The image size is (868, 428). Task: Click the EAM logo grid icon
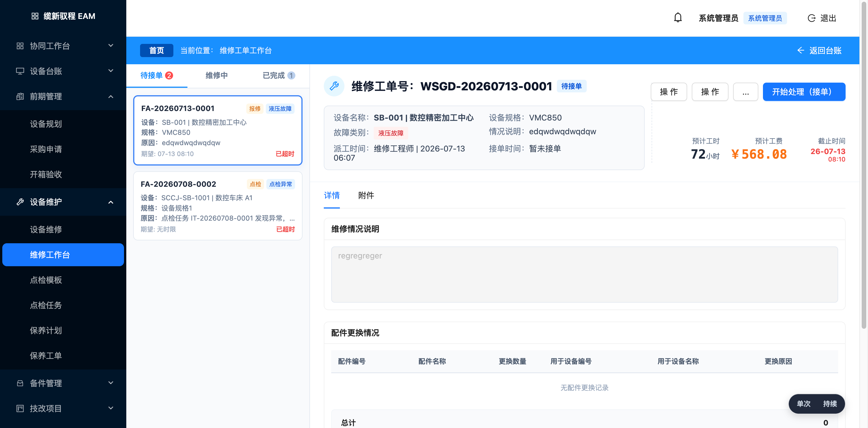click(35, 16)
